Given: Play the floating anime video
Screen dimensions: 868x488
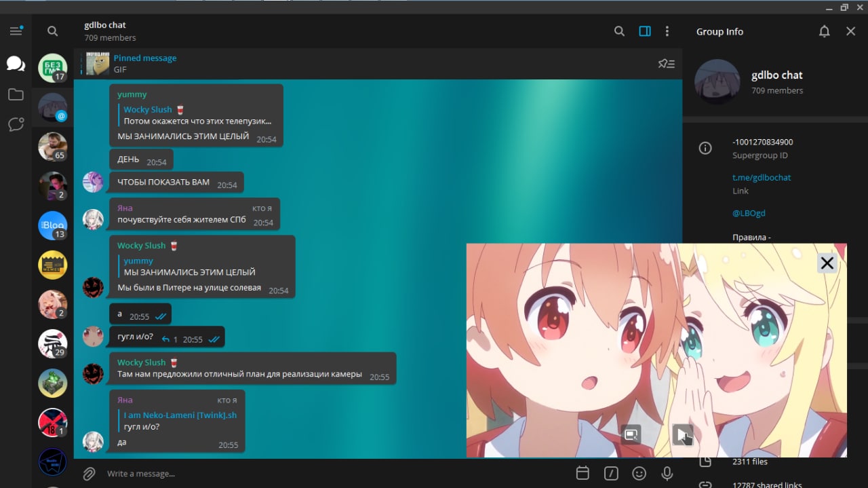Looking at the screenshot, I should (682, 434).
